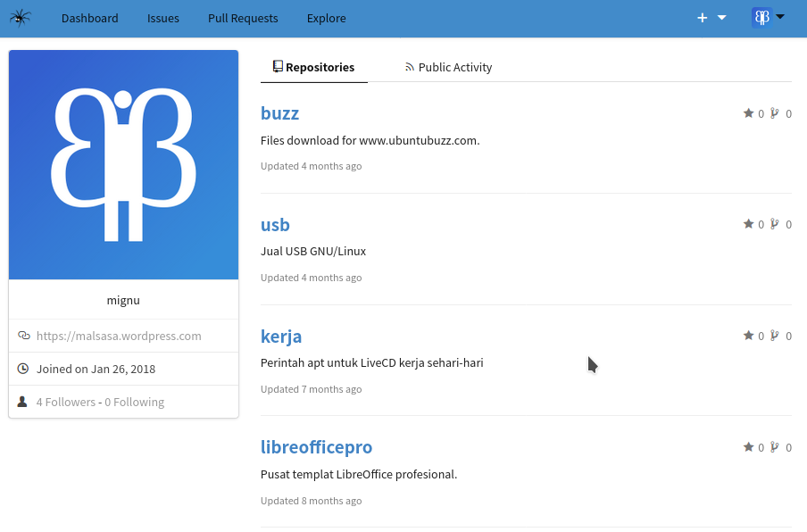The image size is (807, 532).
Task: Click the fork icon next to libreofficepro
Action: point(775,446)
